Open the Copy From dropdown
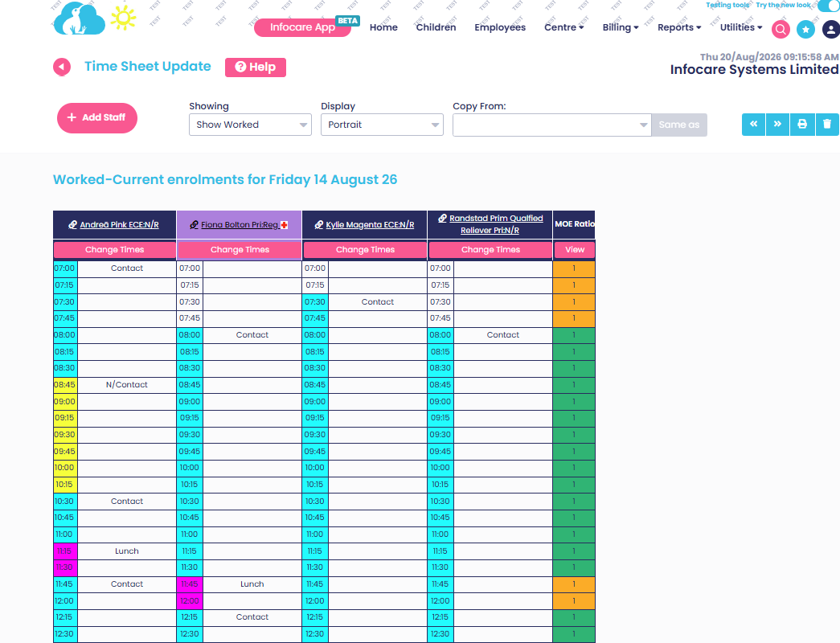Image resolution: width=840 pixels, height=643 pixels. point(551,125)
